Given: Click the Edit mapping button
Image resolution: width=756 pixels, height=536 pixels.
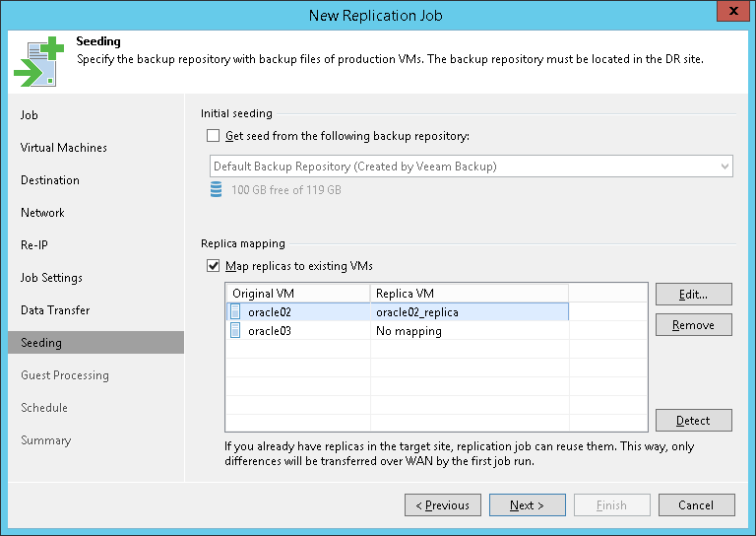Looking at the screenshot, I should pyautogui.click(x=693, y=294).
